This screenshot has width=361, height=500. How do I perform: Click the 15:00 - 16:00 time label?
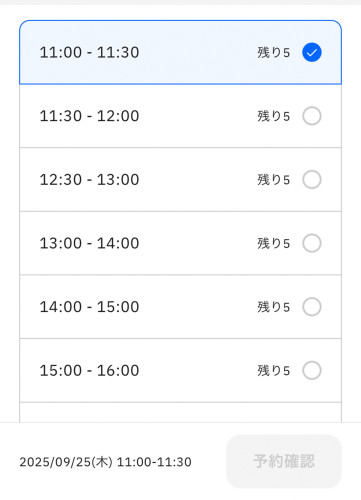(x=89, y=371)
